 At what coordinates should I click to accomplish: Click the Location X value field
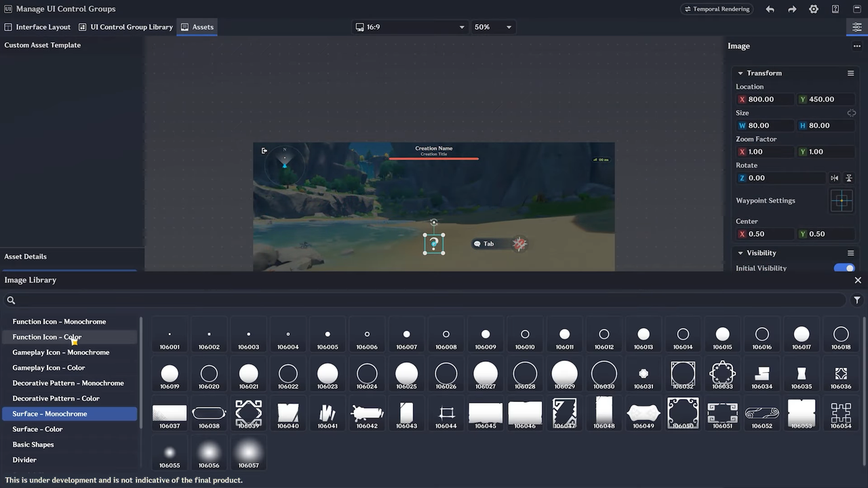[765, 99]
